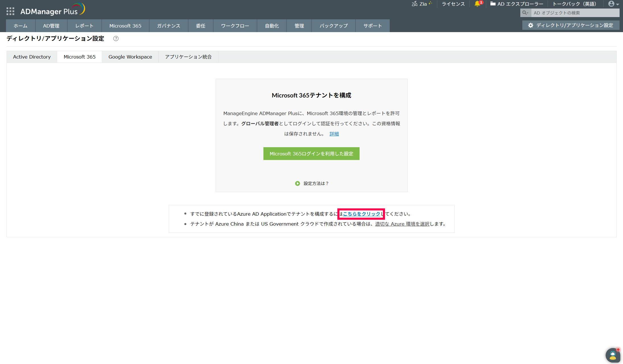623x364 pixels.
Task: Open the ワークフロー menu
Action: click(235, 26)
